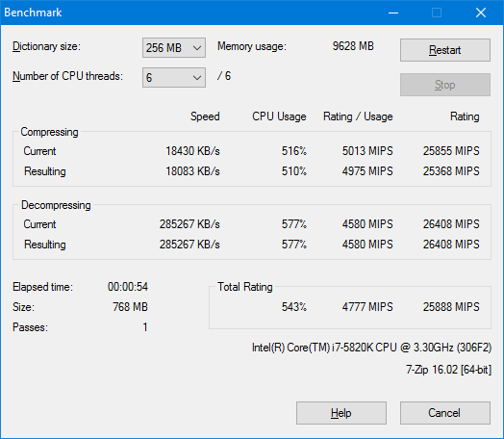Click the Benchmark title bar text
The width and height of the screenshot is (504, 439).
click(33, 13)
